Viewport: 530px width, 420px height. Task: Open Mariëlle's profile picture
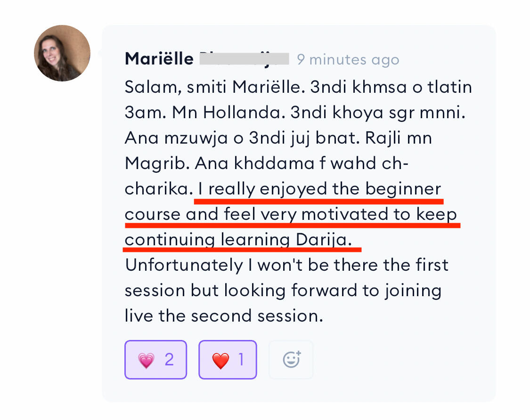point(62,53)
